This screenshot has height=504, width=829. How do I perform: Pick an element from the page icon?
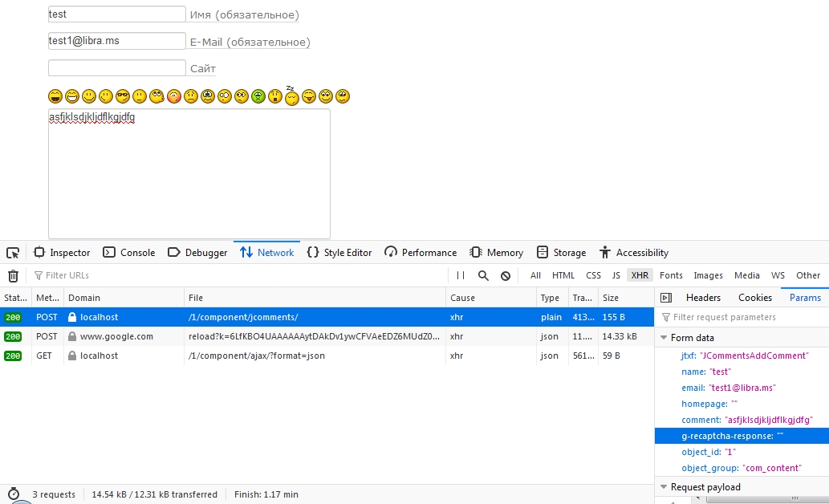coord(13,253)
